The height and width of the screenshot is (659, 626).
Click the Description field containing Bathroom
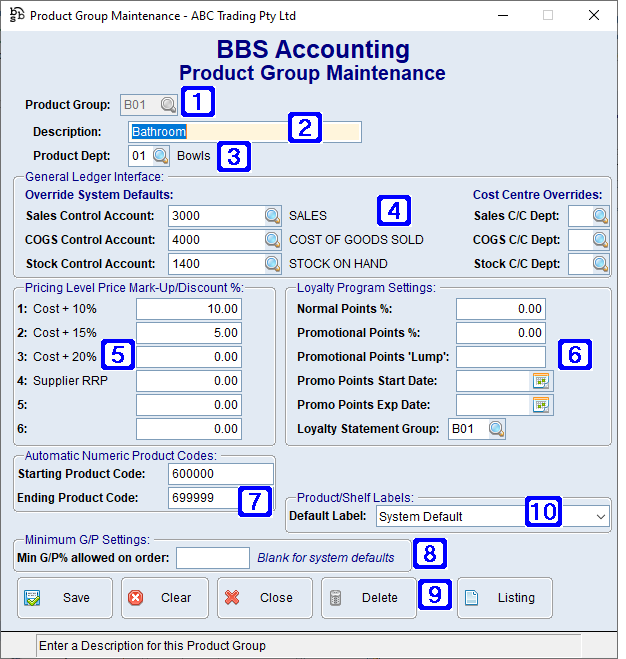tap(245, 132)
